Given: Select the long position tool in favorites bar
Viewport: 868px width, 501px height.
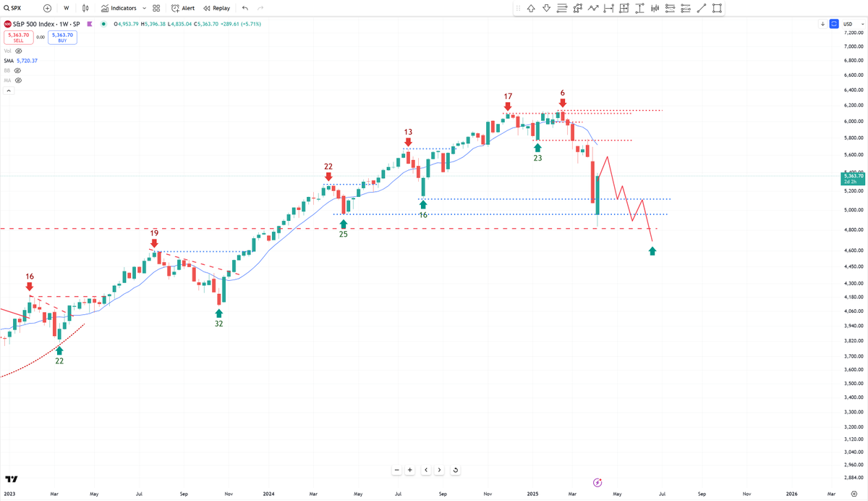Looking at the screenshot, I should tap(671, 9).
